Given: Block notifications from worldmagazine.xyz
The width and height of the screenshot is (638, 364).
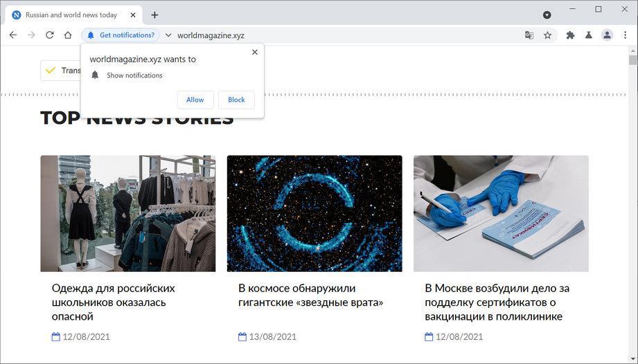Looking at the screenshot, I should (236, 100).
